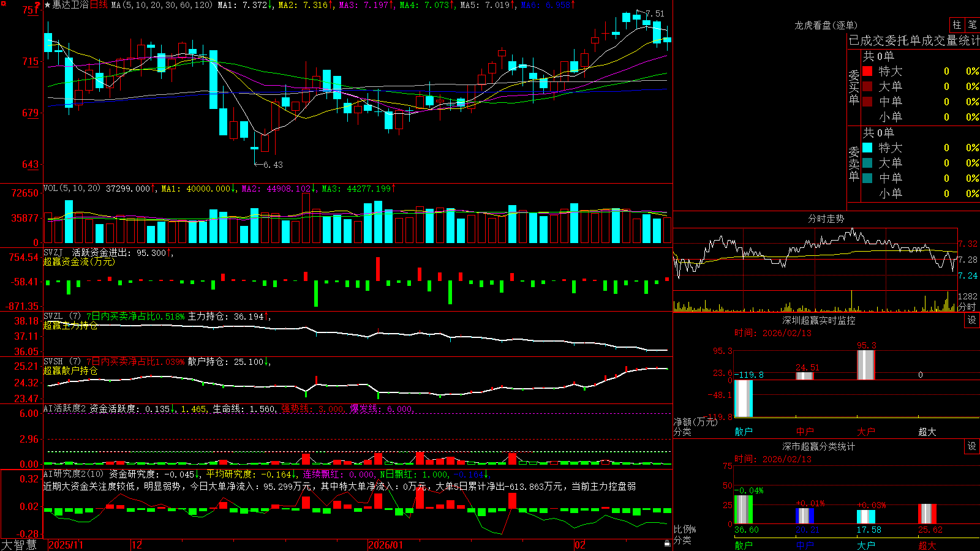Click 已成交委托单成交量统计 header
The image size is (980, 551).
(x=914, y=40)
